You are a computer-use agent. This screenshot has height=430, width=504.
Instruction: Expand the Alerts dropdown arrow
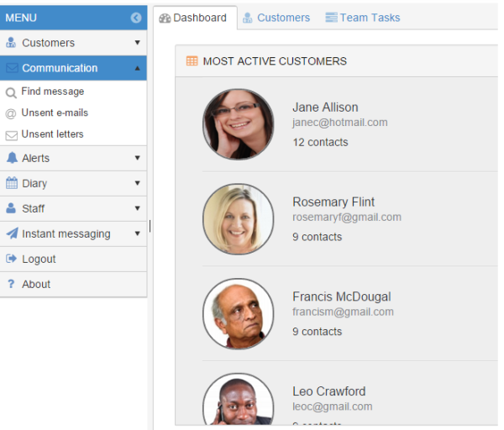click(137, 158)
